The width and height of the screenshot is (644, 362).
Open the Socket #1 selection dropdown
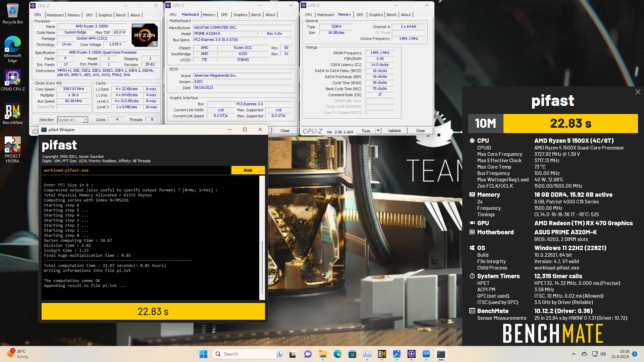(x=72, y=120)
